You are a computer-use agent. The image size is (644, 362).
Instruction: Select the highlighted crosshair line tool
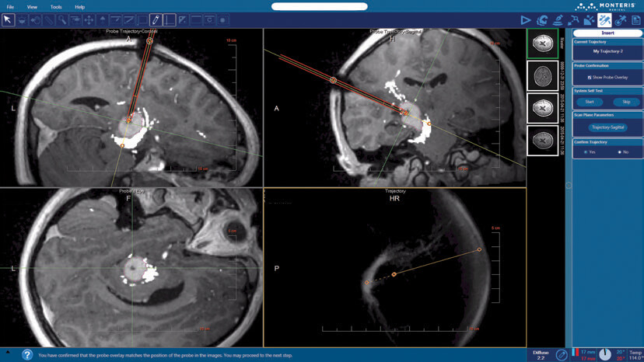[170, 19]
